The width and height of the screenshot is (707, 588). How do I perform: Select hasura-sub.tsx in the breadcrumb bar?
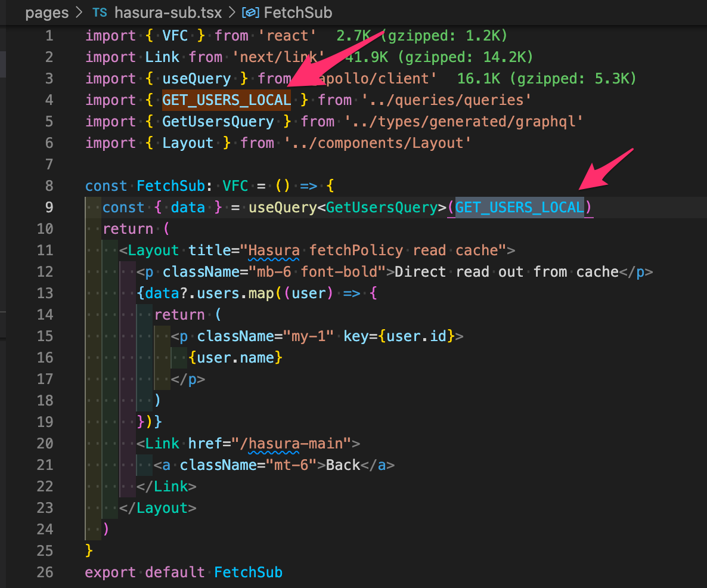[x=168, y=13]
